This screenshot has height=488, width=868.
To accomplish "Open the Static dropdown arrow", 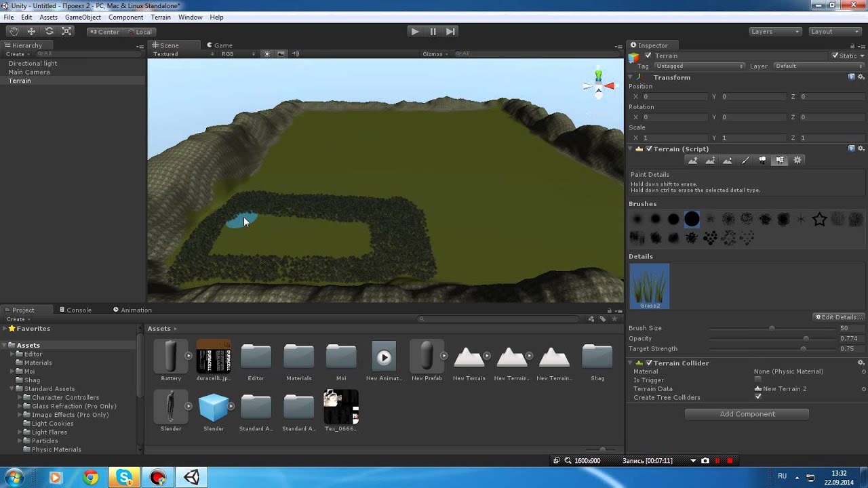I will point(861,56).
